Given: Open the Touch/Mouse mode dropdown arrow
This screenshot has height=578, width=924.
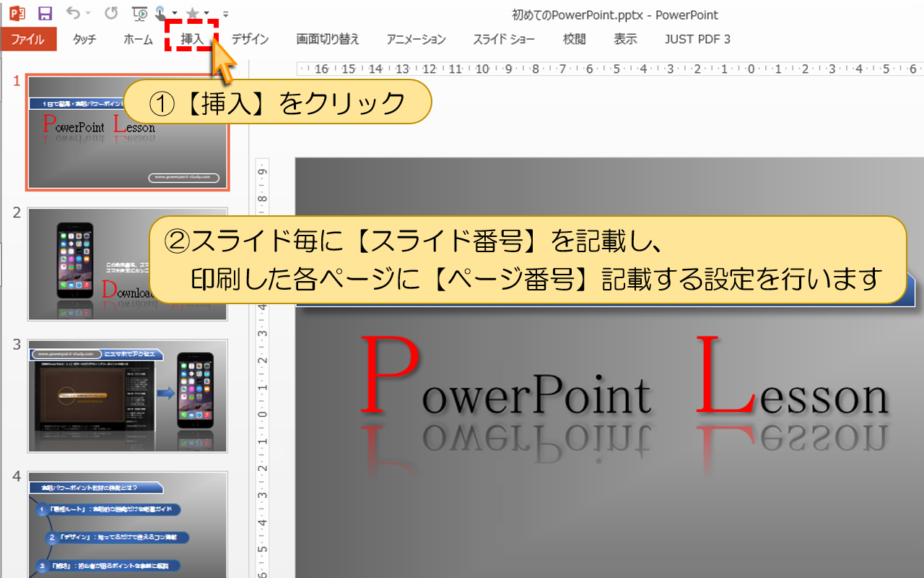Looking at the screenshot, I should (175, 14).
